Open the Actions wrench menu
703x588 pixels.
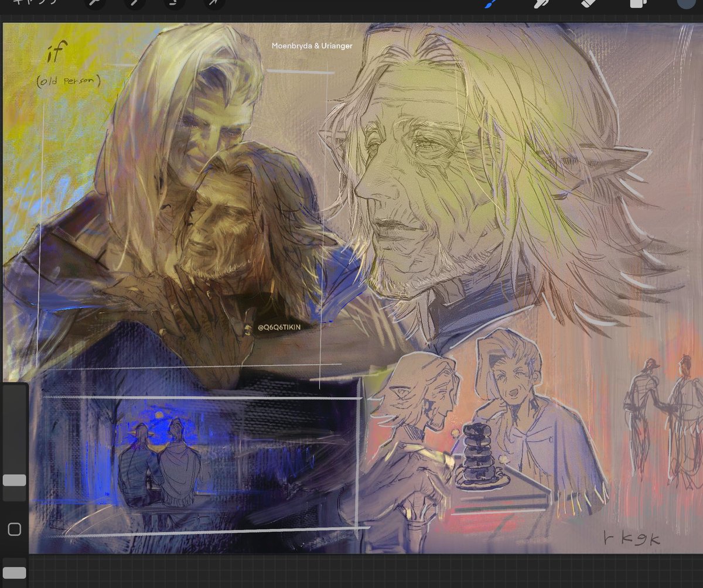(94, 4)
